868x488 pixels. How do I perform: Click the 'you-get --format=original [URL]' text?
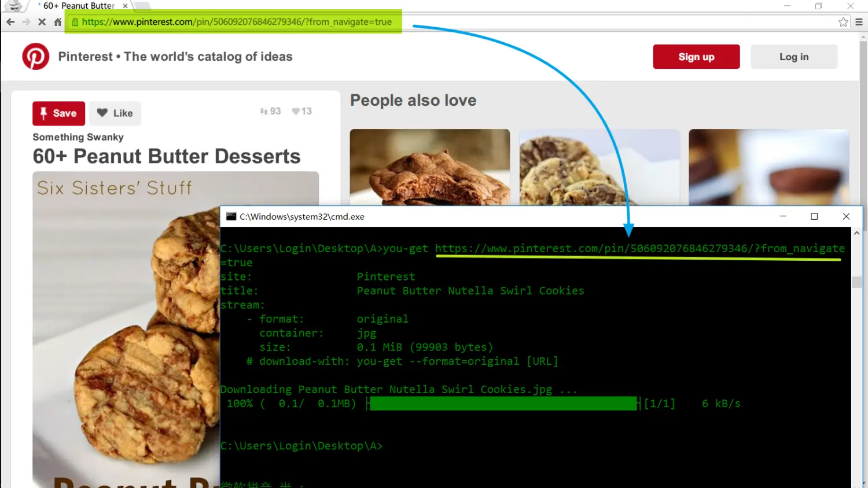pyautogui.click(x=457, y=361)
